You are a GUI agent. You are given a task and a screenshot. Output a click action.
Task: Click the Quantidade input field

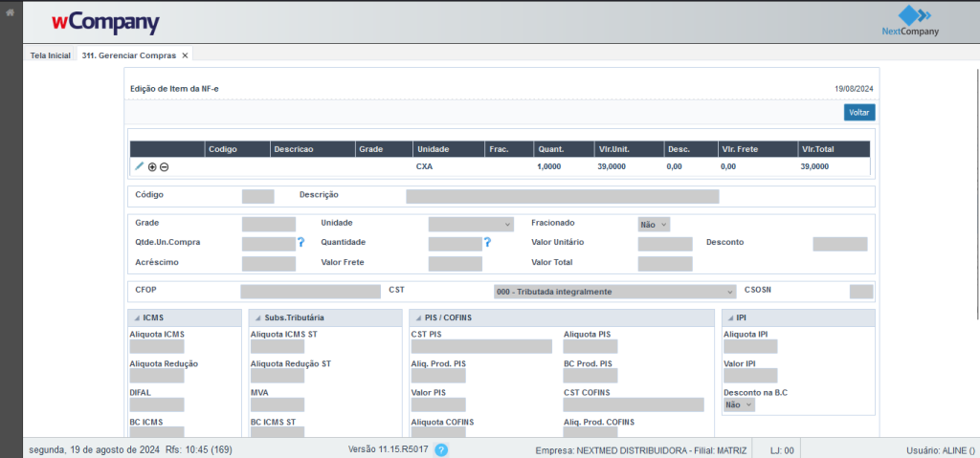pos(455,244)
